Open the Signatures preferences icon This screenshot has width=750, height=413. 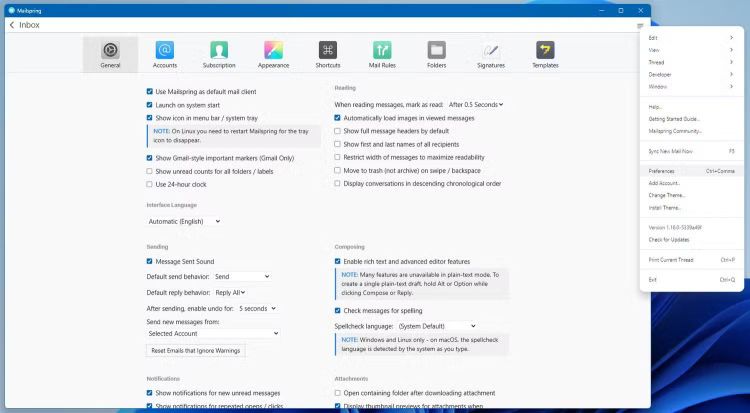click(x=490, y=54)
